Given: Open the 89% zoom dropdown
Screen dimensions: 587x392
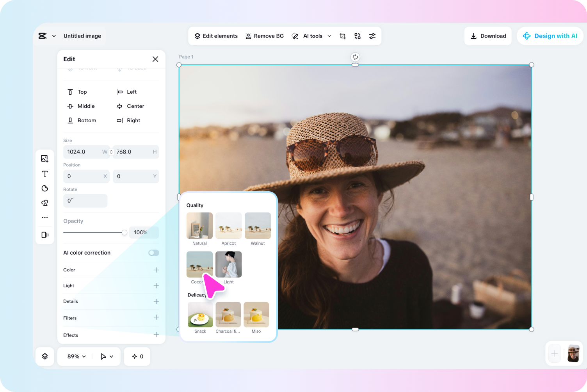Looking at the screenshot, I should coord(76,356).
